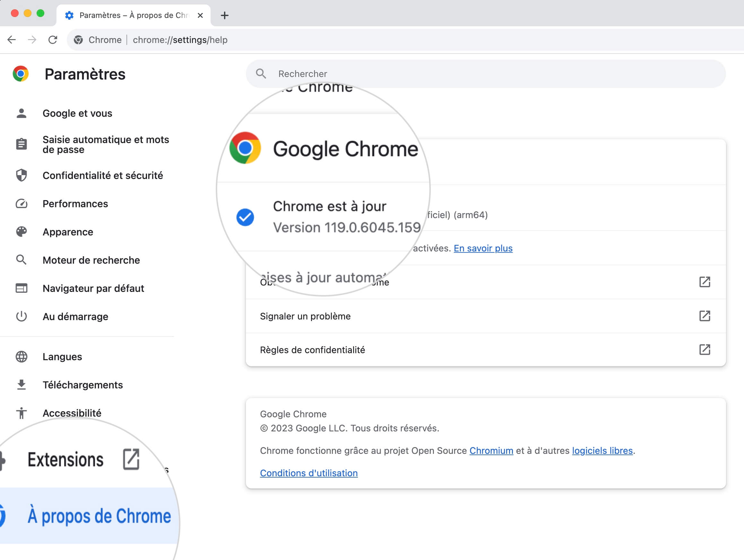Click external link icon on Signaler un problème row

705,316
